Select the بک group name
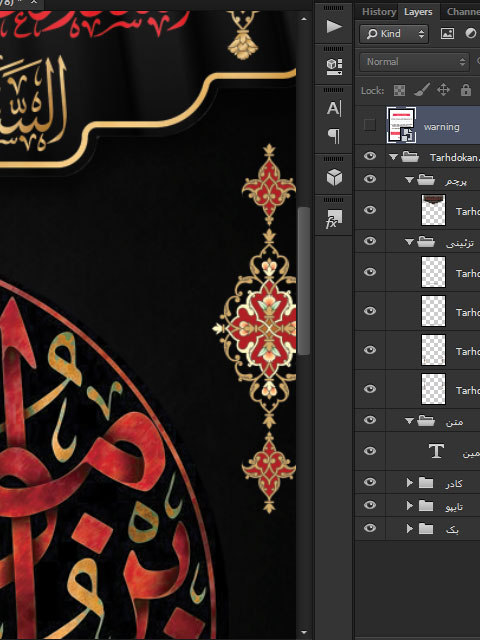This screenshot has height=640, width=480. coord(452,529)
